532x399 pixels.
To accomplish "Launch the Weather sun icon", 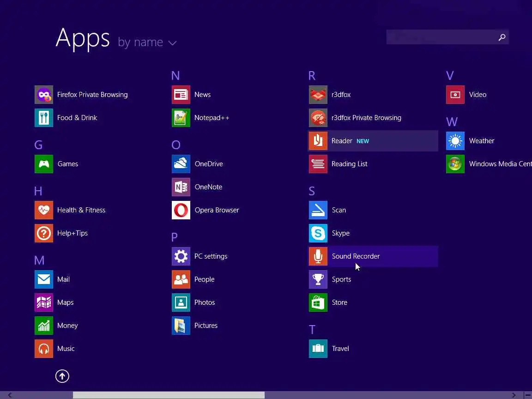I will [x=455, y=141].
